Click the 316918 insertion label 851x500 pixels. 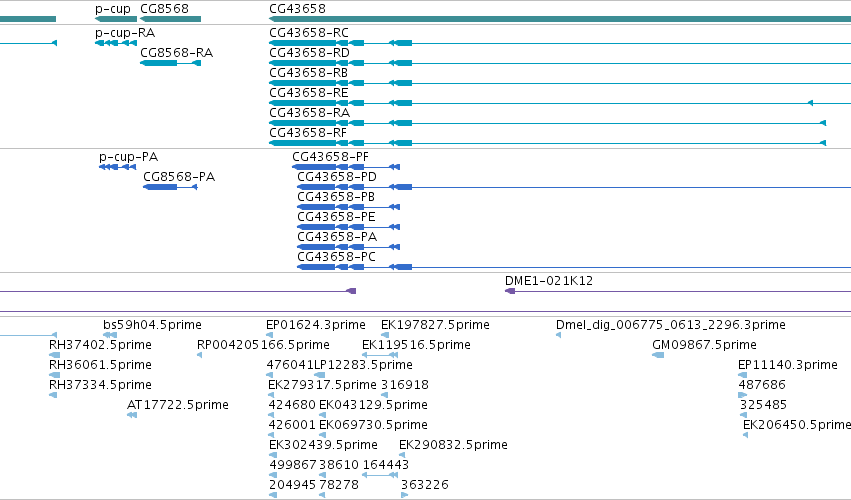pyautogui.click(x=405, y=385)
